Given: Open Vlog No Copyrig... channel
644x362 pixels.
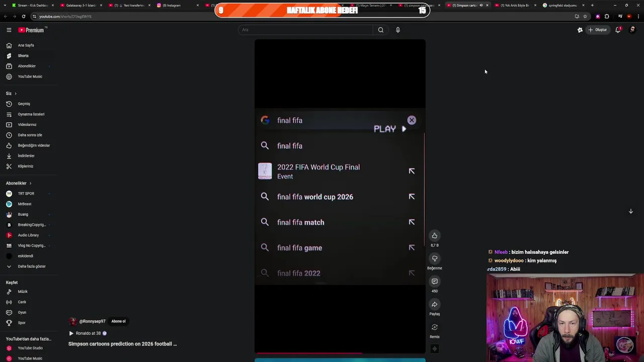Looking at the screenshot, I should [29, 245].
